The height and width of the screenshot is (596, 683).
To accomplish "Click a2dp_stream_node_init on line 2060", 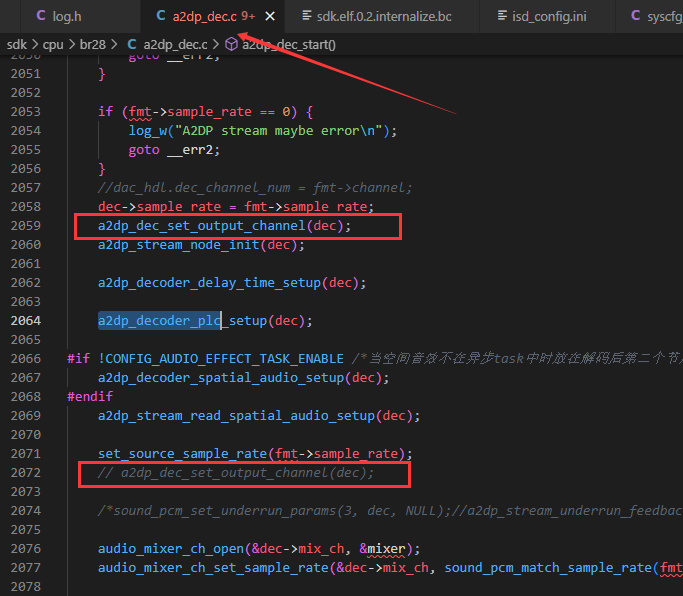I will pyautogui.click(x=178, y=245).
